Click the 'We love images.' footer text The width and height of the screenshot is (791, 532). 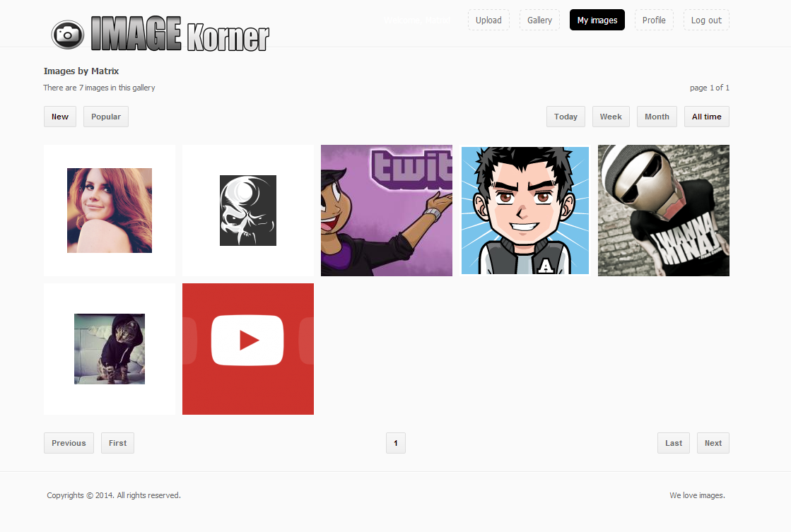[x=697, y=495]
